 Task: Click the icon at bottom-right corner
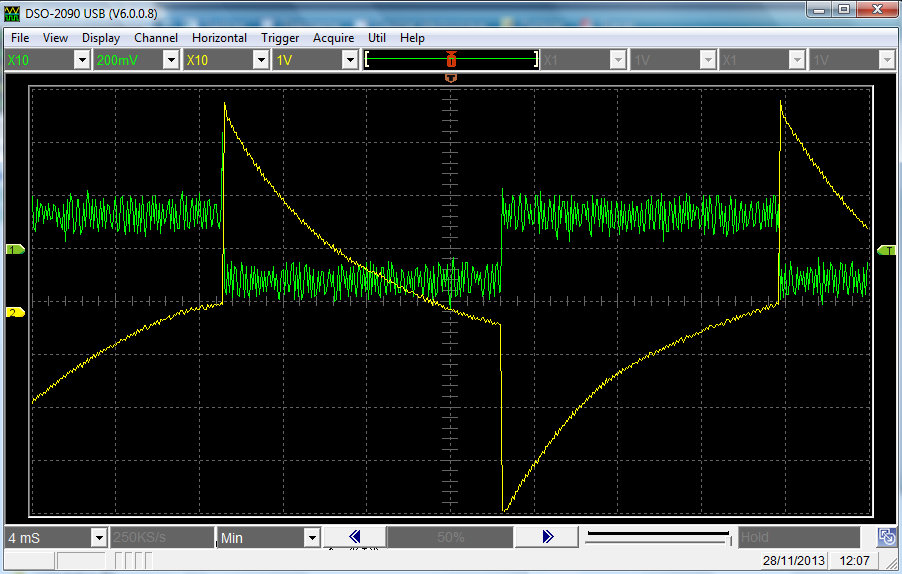(885, 537)
